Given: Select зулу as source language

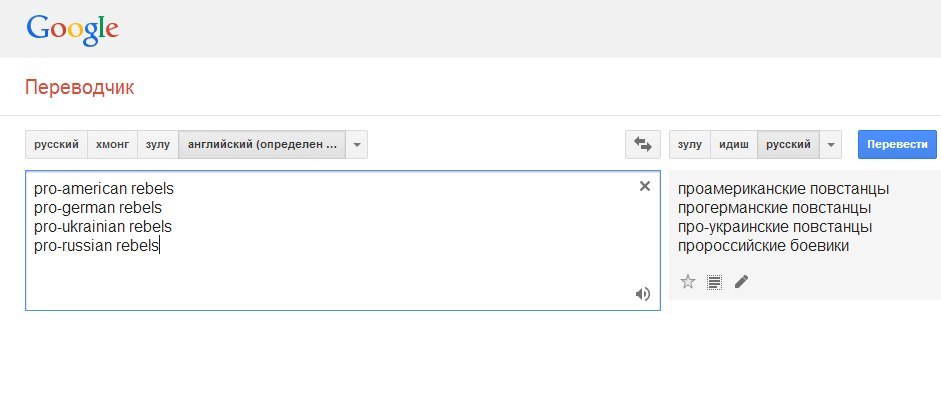Looking at the screenshot, I should (x=158, y=145).
